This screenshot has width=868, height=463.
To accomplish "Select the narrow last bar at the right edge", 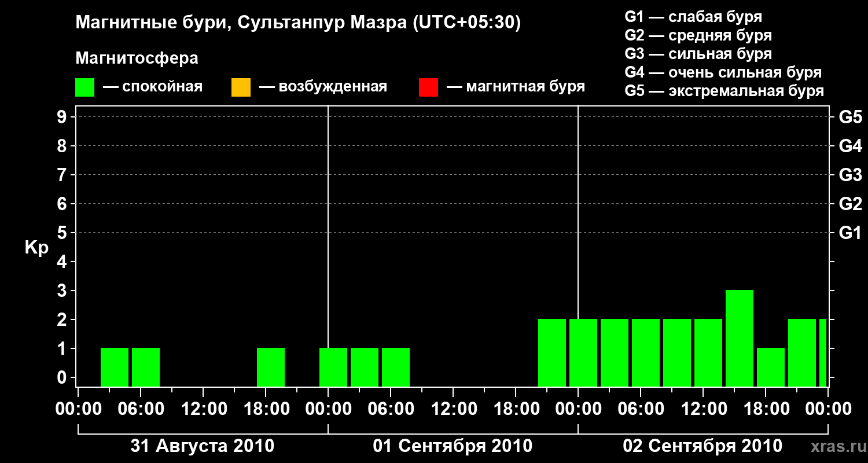I will (x=823, y=352).
